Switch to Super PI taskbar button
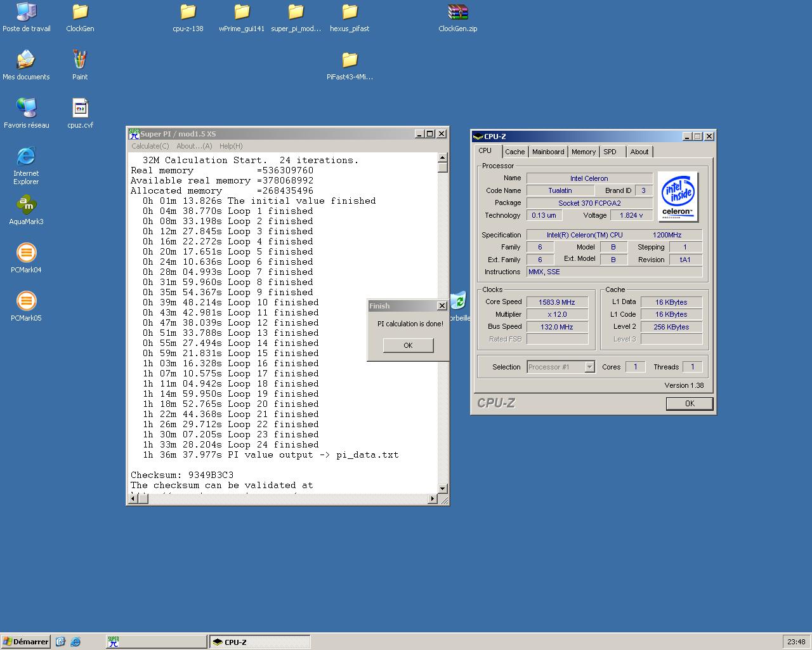Image resolution: width=812 pixels, height=650 pixels. click(x=156, y=642)
